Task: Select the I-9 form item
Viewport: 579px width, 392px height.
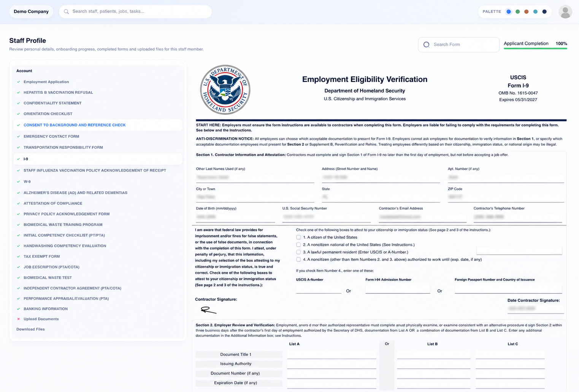Action: (x=98, y=159)
